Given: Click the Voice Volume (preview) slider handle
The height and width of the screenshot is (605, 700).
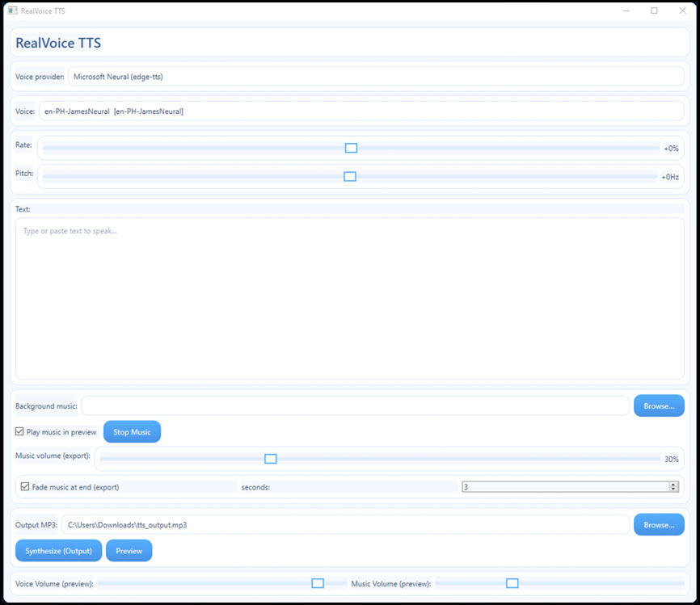Looking at the screenshot, I should 318,583.
